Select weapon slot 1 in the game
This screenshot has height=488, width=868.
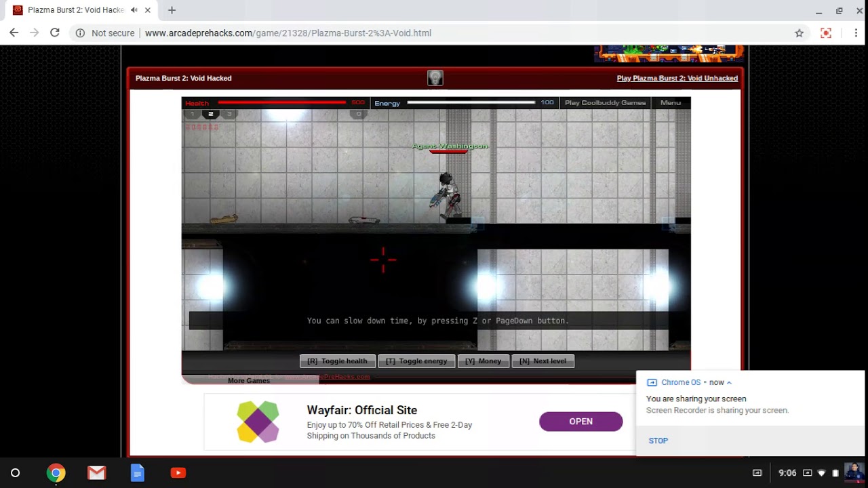point(192,114)
